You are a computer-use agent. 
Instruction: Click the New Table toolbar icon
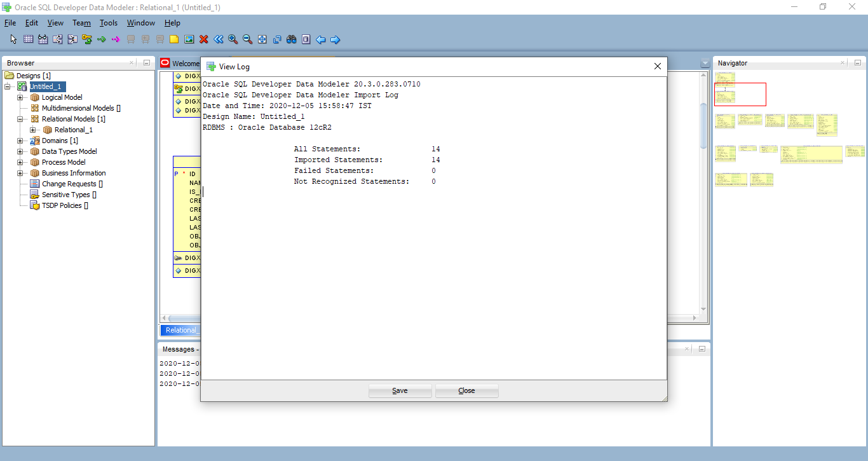[28, 39]
